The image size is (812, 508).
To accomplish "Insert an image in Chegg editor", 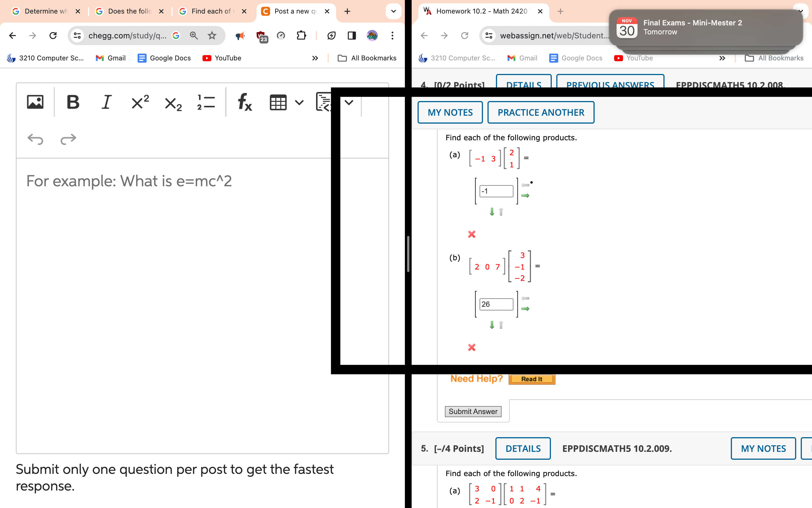I will (x=35, y=102).
